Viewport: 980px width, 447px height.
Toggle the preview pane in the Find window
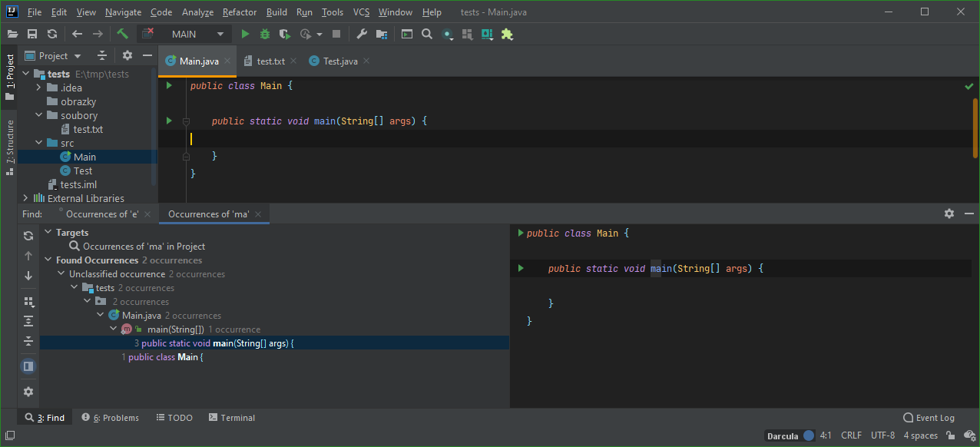pos(28,366)
